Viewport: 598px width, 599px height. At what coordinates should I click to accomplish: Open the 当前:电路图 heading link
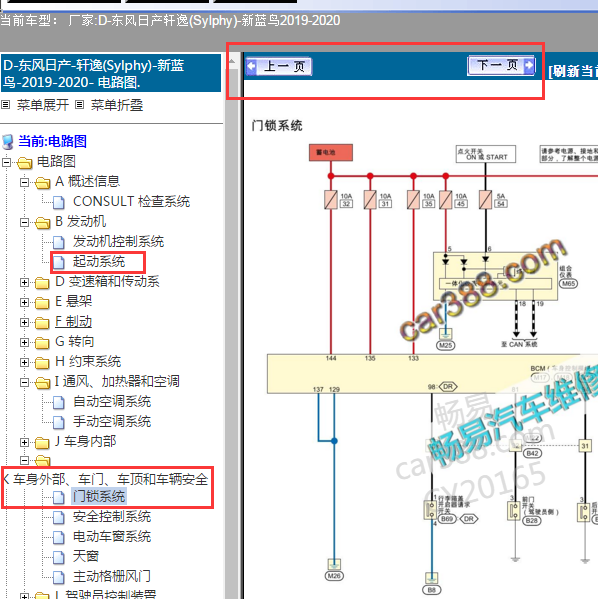click(52, 141)
